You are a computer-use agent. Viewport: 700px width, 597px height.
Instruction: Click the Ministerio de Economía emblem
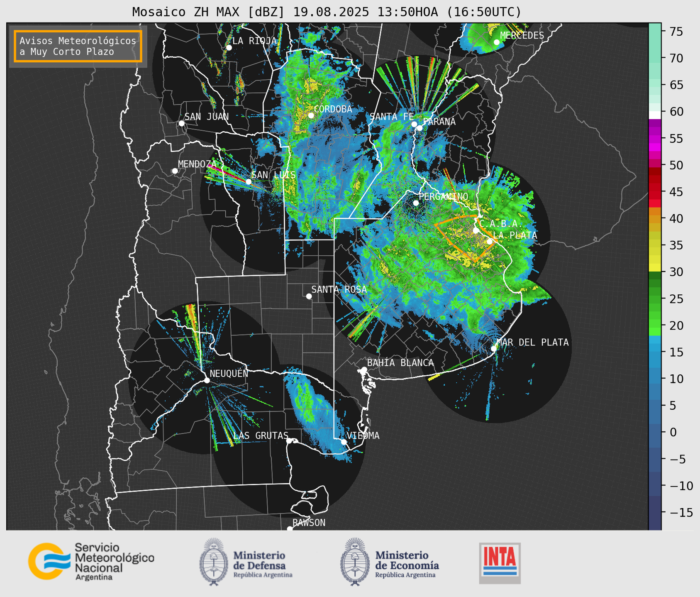(355, 562)
